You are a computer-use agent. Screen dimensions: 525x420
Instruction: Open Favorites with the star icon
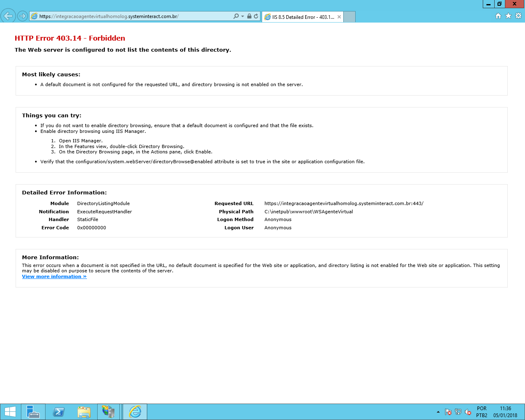(508, 16)
